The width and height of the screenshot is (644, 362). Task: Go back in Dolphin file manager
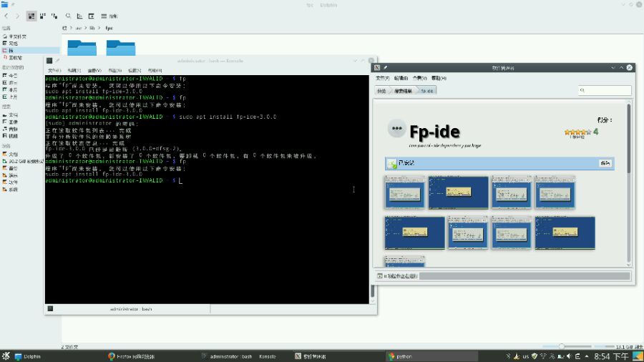point(6,16)
